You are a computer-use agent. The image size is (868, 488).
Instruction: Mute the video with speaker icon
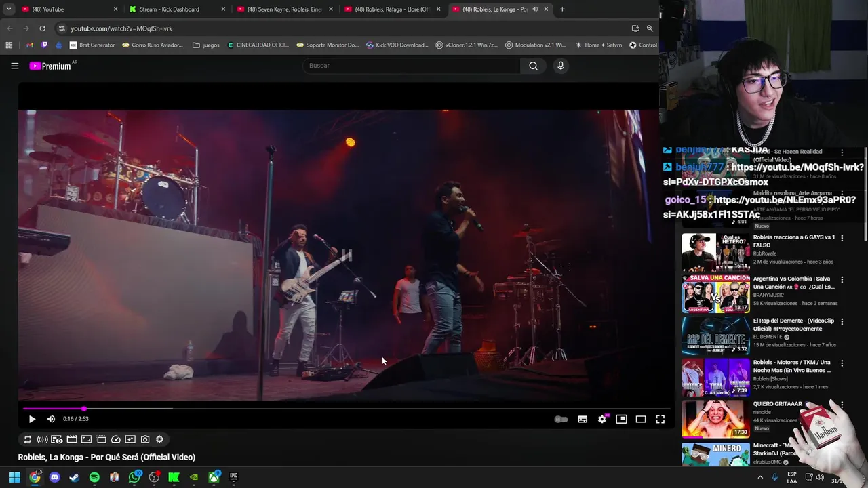point(51,419)
